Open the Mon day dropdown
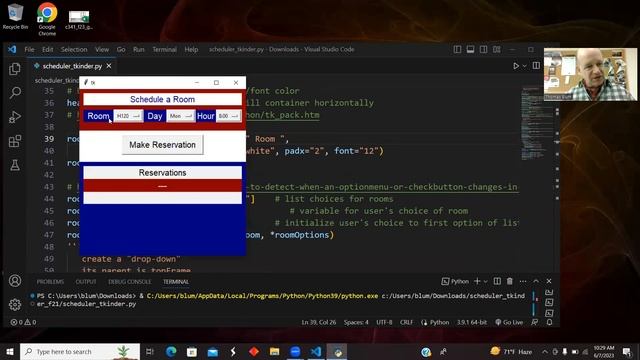 (180, 116)
